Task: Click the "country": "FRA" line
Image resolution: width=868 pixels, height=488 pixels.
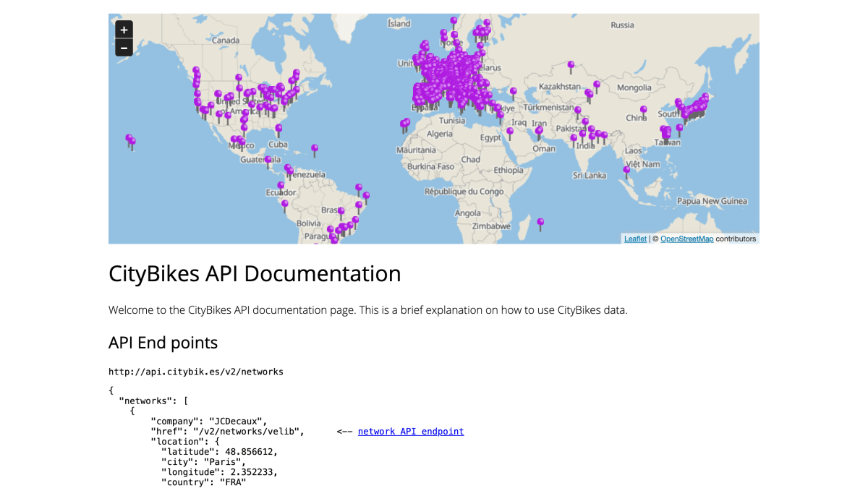Action: coord(203,482)
